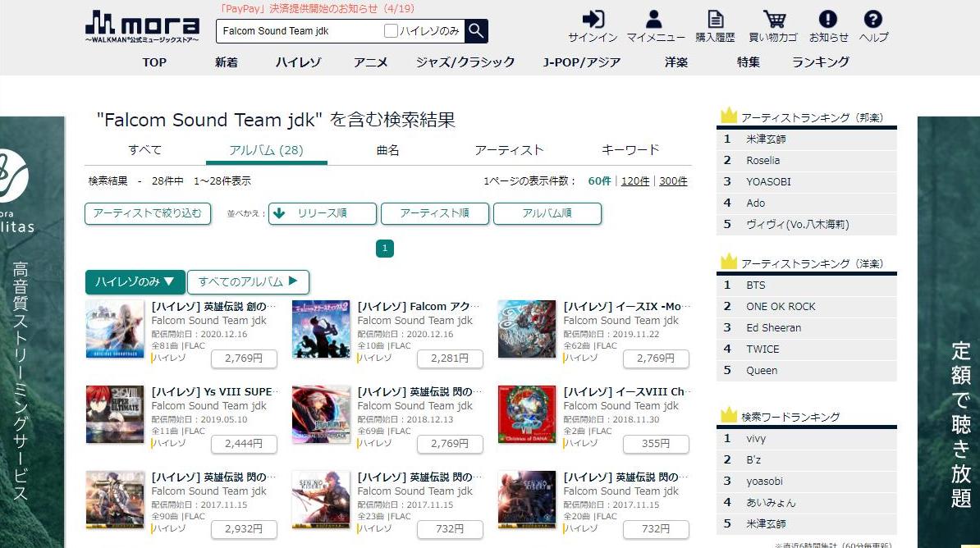Screen dimensions: 980x548
Task: Switch to the アルバム (28) tab
Action: [x=266, y=151]
